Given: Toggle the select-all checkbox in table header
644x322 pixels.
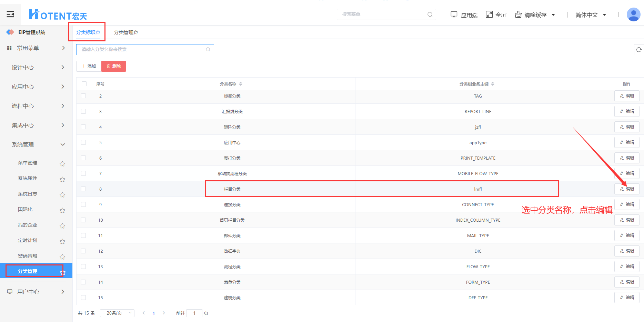Looking at the screenshot, I should pyautogui.click(x=84, y=84).
